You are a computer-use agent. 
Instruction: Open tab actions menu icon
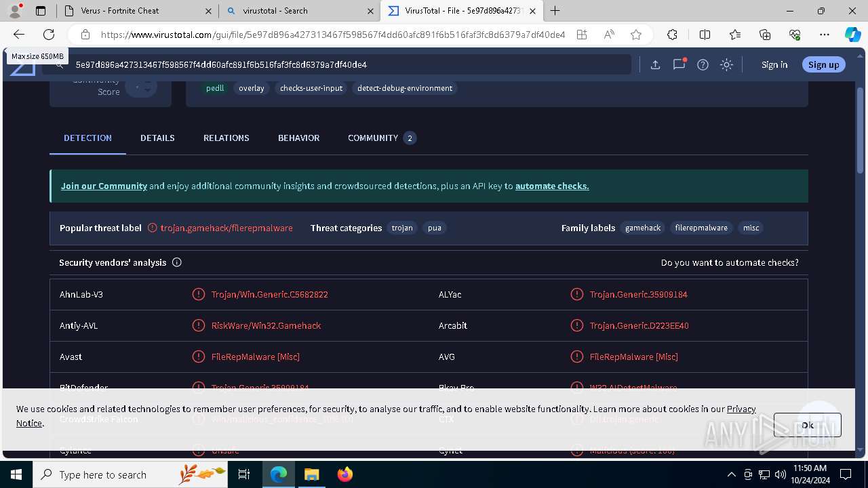pyautogui.click(x=41, y=11)
